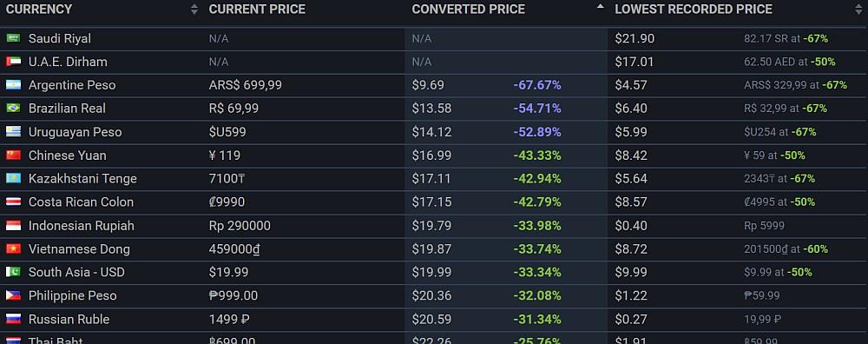Click the $0.27 lowest recorded price
The height and width of the screenshot is (344, 868).
[631, 319]
